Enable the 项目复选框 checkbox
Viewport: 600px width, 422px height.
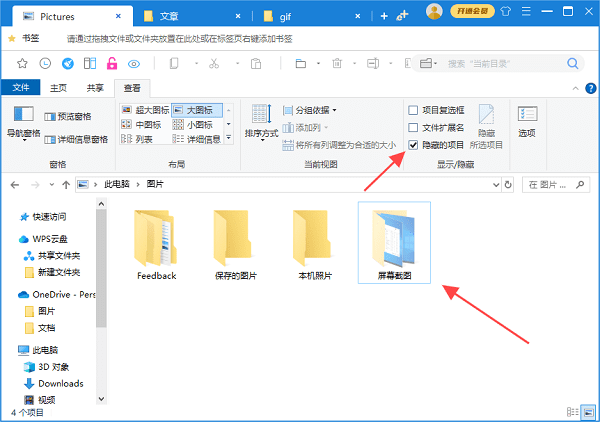click(x=413, y=110)
